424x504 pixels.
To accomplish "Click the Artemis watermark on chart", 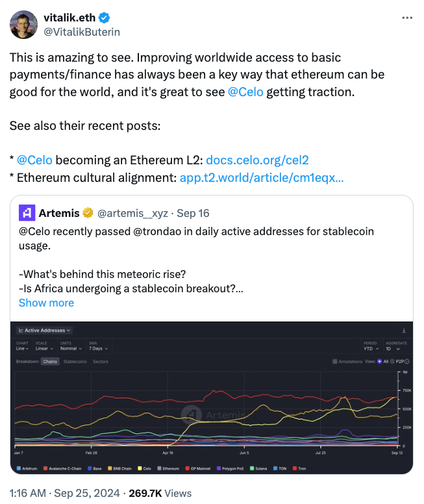I will [x=213, y=415].
